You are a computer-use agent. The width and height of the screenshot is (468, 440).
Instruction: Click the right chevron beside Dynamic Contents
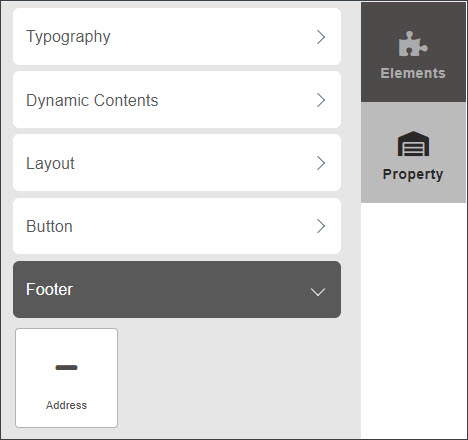[321, 100]
